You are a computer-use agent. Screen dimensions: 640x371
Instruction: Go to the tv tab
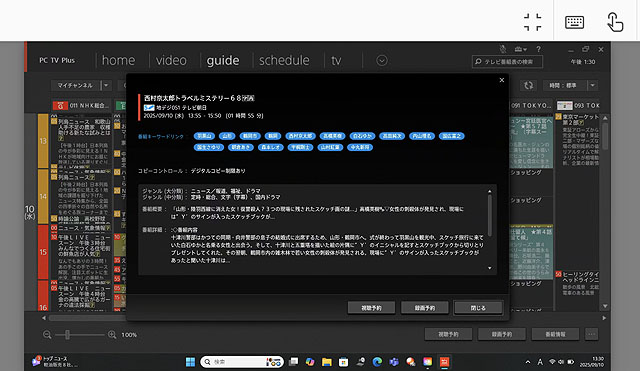pos(336,60)
